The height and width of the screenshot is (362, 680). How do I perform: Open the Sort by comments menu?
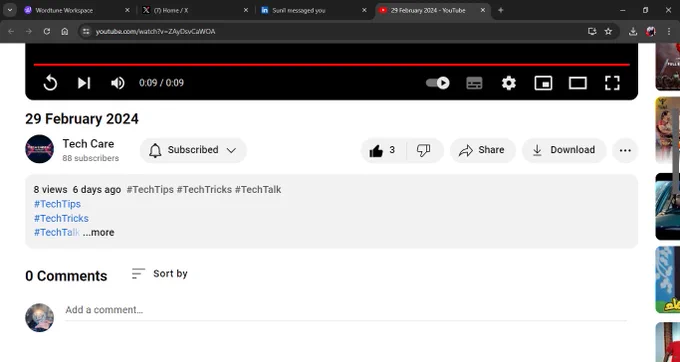click(160, 274)
